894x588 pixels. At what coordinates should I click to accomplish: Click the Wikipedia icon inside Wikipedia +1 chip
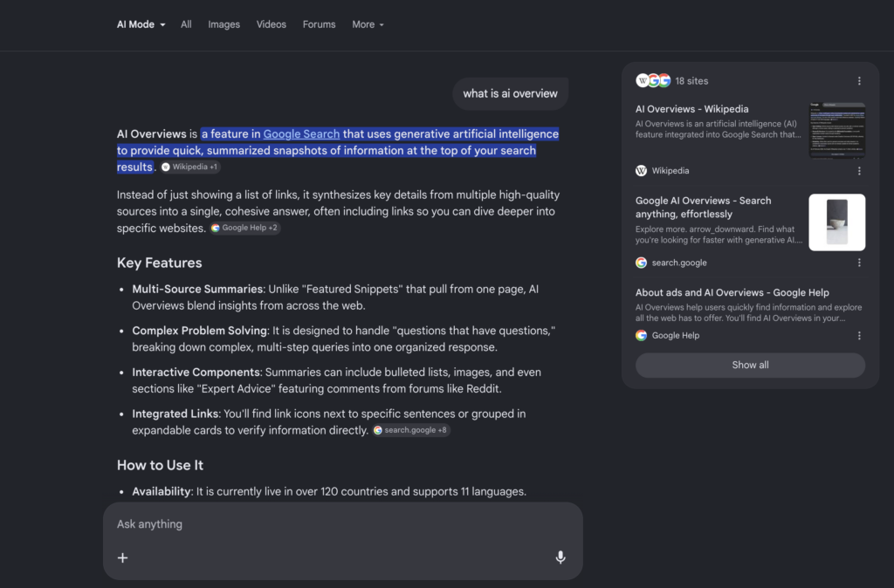pyautogui.click(x=166, y=167)
